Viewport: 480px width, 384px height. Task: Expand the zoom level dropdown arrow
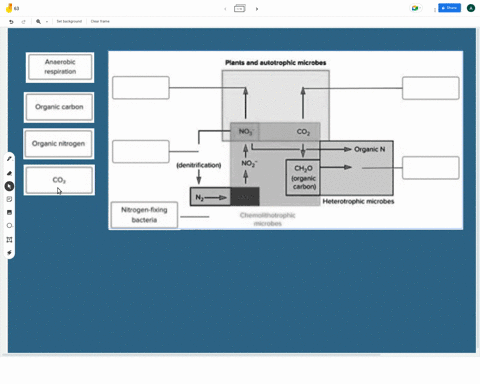[x=47, y=22]
